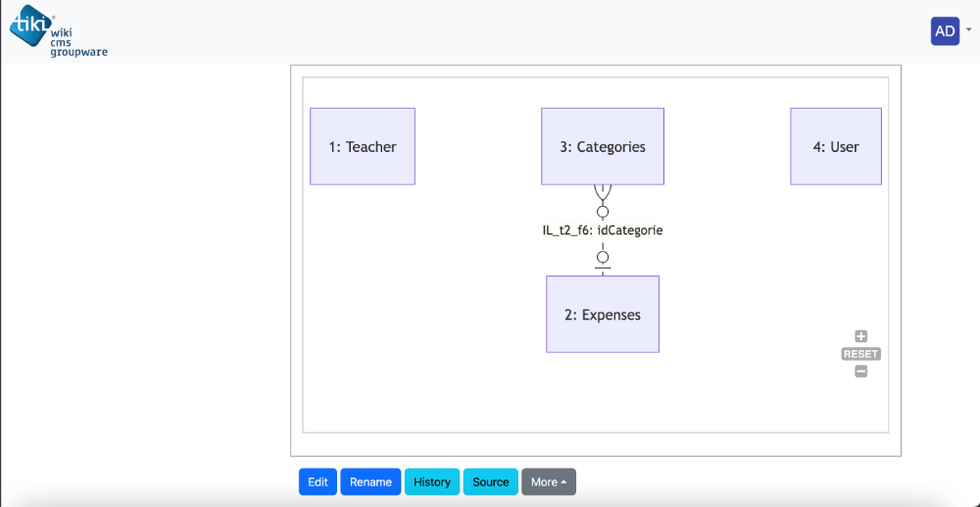Click the circle marker below Categories
Screen dimensions: 980x507
603,211
